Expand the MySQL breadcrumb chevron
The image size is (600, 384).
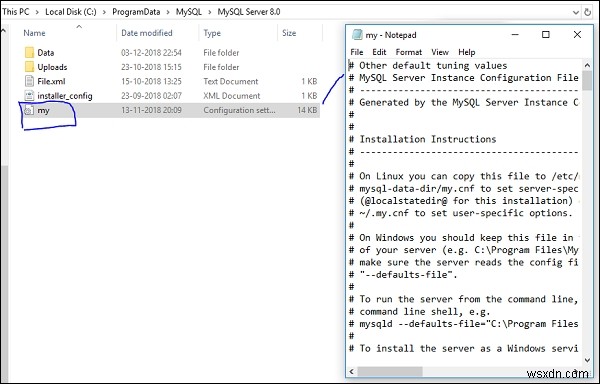pyautogui.click(x=210, y=12)
